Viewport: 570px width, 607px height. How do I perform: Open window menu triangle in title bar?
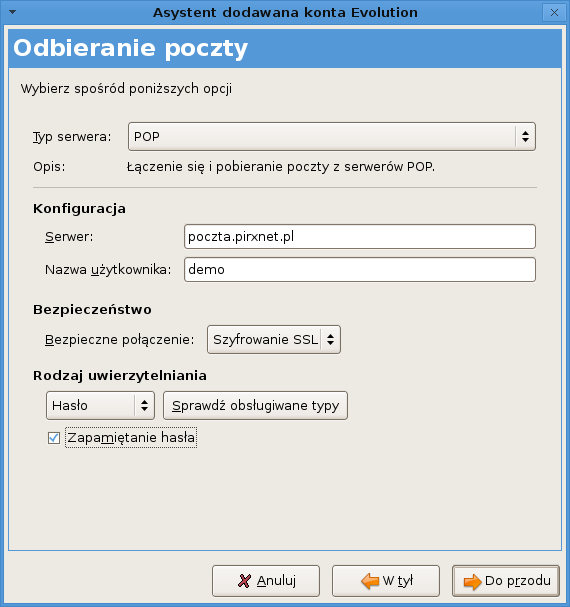pyautogui.click(x=12, y=12)
